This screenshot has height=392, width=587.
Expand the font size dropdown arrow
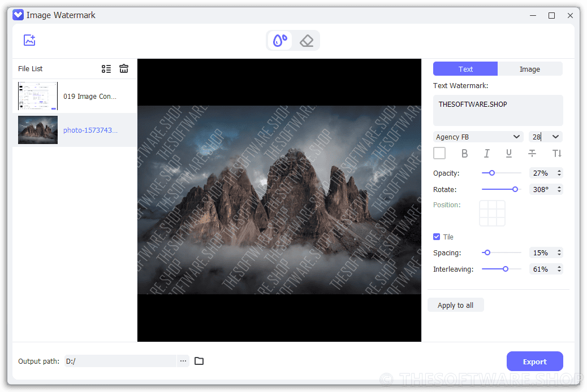click(x=555, y=137)
